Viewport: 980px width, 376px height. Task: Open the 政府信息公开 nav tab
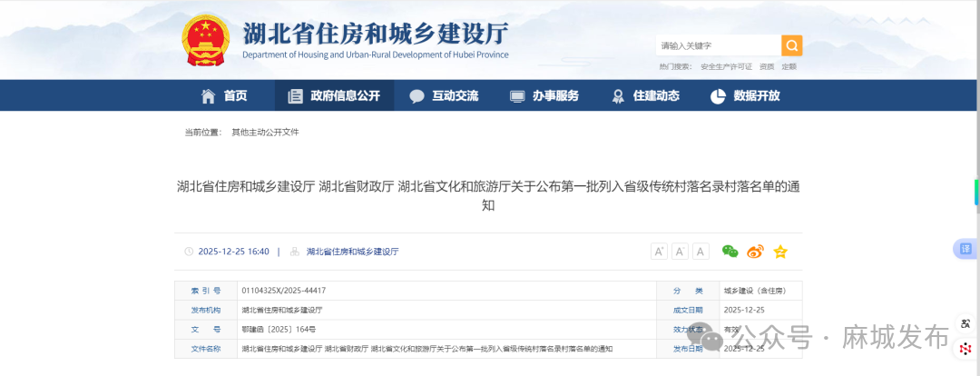click(334, 95)
